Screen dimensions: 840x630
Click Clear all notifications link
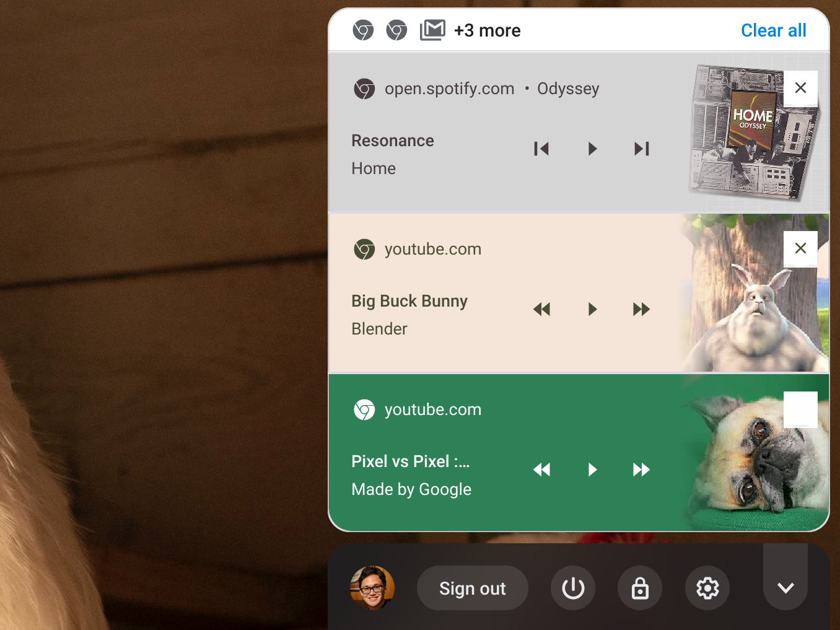point(773,30)
